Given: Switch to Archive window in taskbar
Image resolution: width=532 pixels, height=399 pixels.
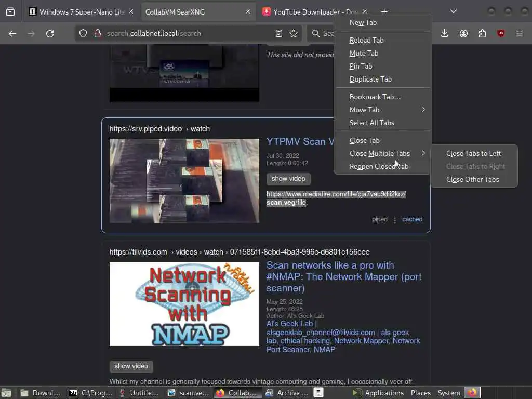Looking at the screenshot, I should pos(287,393).
